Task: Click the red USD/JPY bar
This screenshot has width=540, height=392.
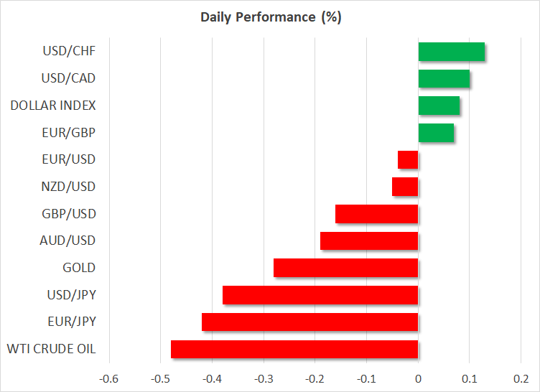Action: (320, 295)
